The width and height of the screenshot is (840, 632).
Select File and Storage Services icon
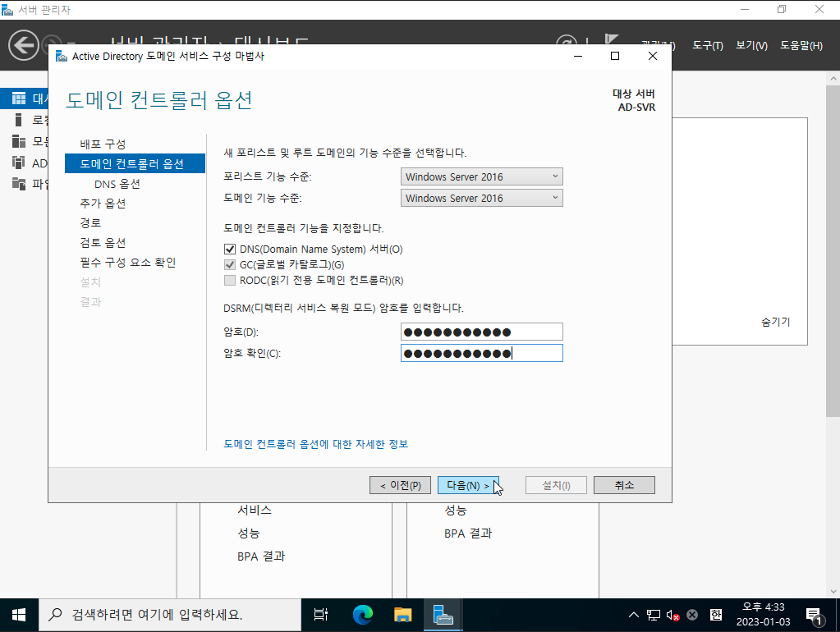tap(19, 184)
